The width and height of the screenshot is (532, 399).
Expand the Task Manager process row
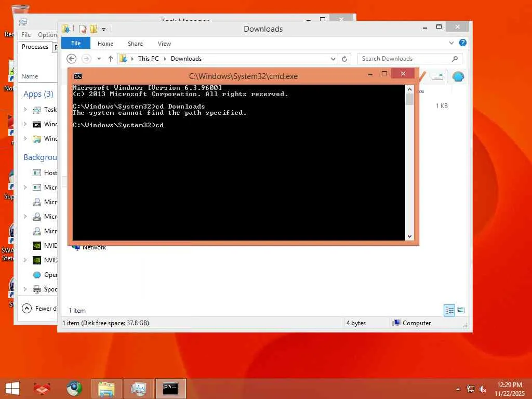[x=25, y=109]
